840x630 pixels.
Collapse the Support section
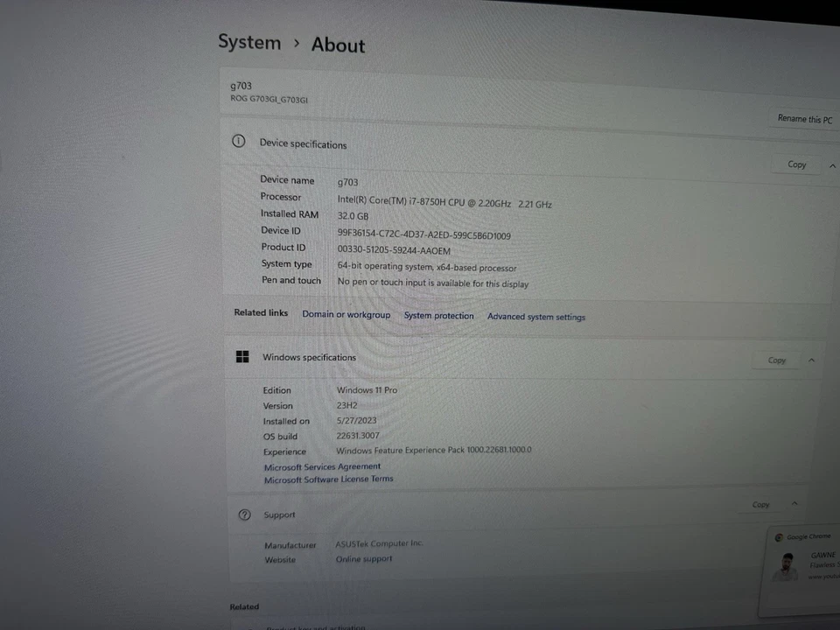(x=794, y=503)
